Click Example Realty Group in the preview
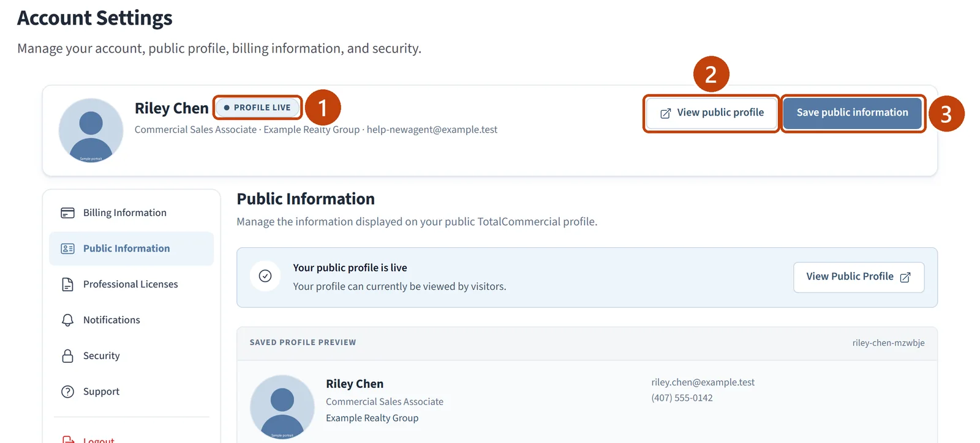980x443 pixels. click(x=372, y=418)
